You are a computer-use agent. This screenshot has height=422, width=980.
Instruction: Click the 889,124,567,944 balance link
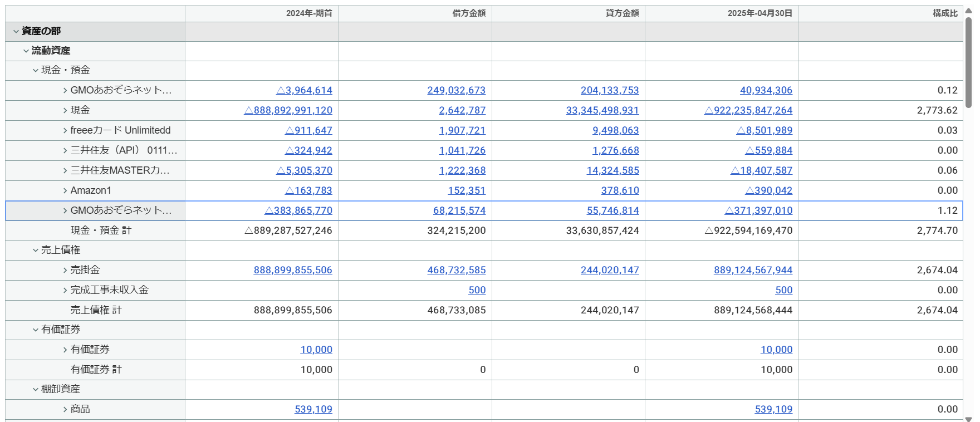click(753, 270)
